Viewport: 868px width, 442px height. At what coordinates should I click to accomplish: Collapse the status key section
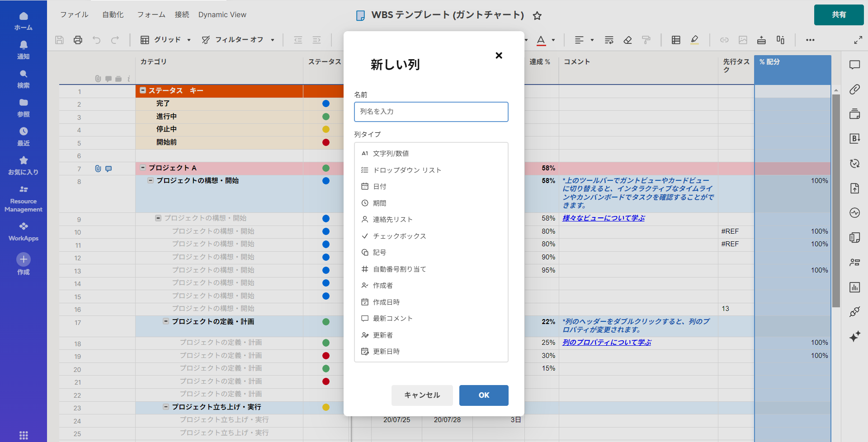[143, 90]
